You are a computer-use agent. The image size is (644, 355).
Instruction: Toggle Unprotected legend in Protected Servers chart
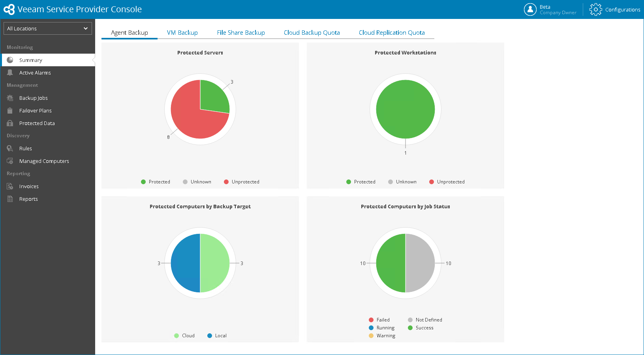pyautogui.click(x=242, y=182)
